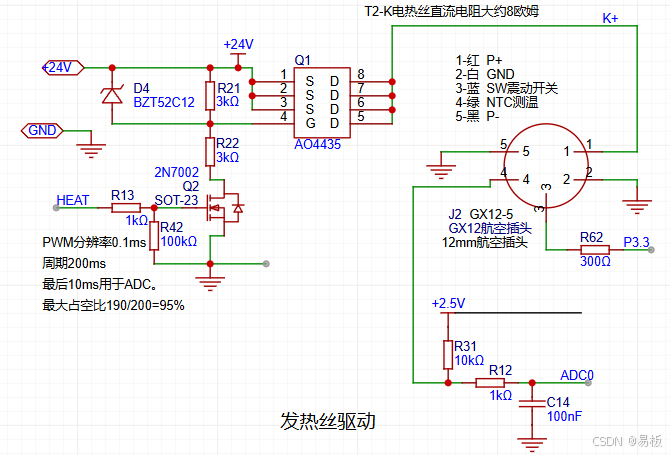Click the note 最大占空比190/200=95%
Viewport: 670px width, 455px height.
pyautogui.click(x=113, y=305)
